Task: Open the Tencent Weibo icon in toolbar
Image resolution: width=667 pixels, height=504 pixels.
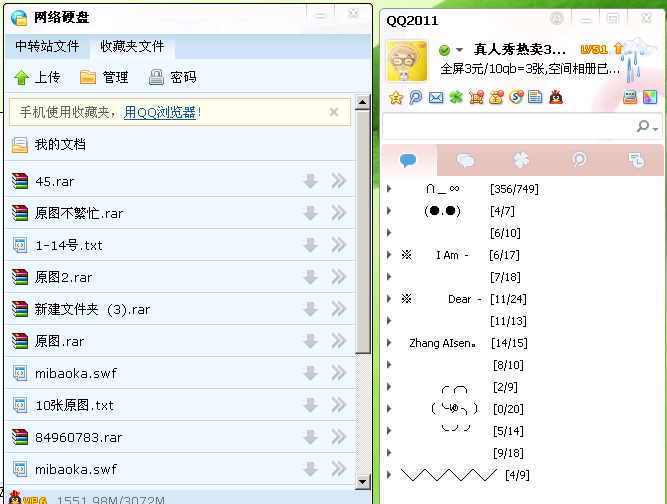Action: (416, 98)
